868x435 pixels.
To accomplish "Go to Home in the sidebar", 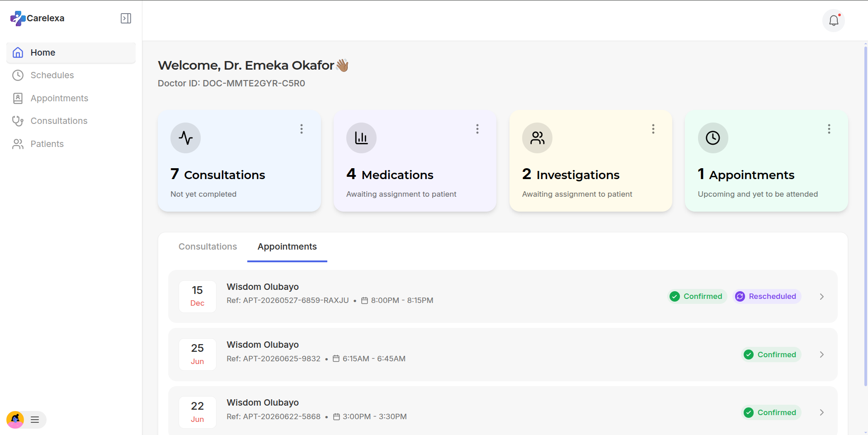I will [x=71, y=52].
